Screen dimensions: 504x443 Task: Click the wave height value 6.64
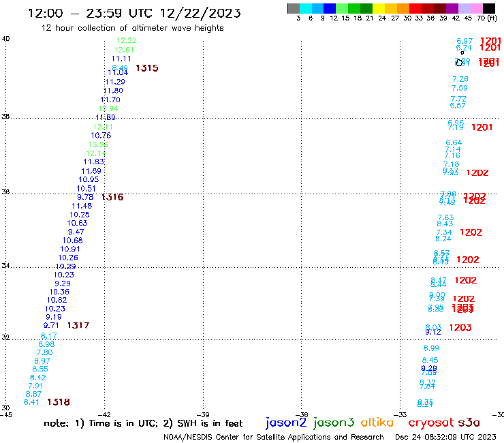[x=454, y=142]
